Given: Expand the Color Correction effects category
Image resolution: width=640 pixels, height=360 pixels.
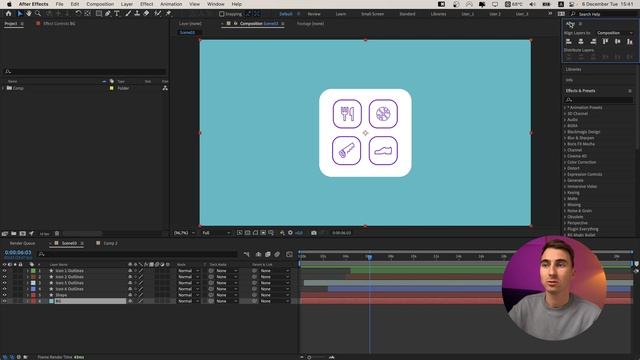Looking at the screenshot, I should [565, 162].
